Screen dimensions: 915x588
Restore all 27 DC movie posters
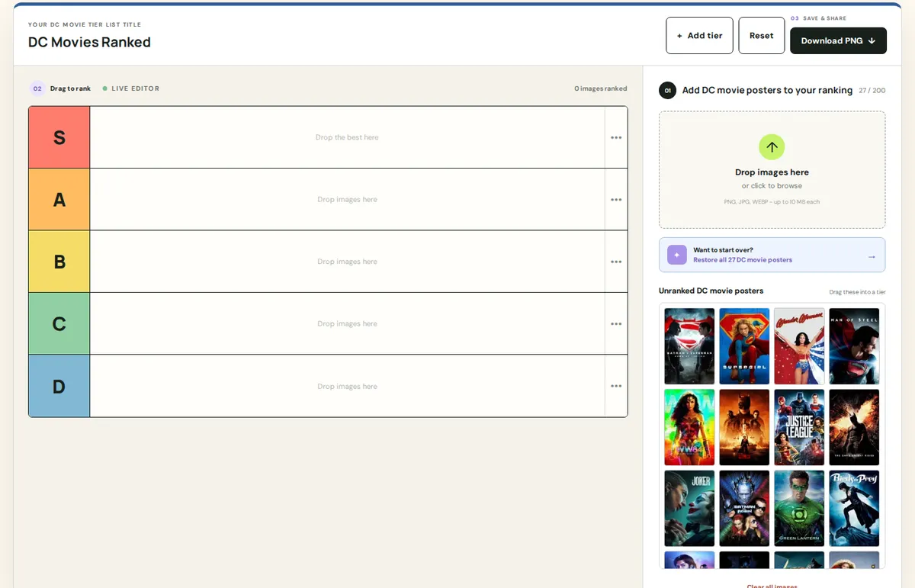pyautogui.click(x=743, y=260)
